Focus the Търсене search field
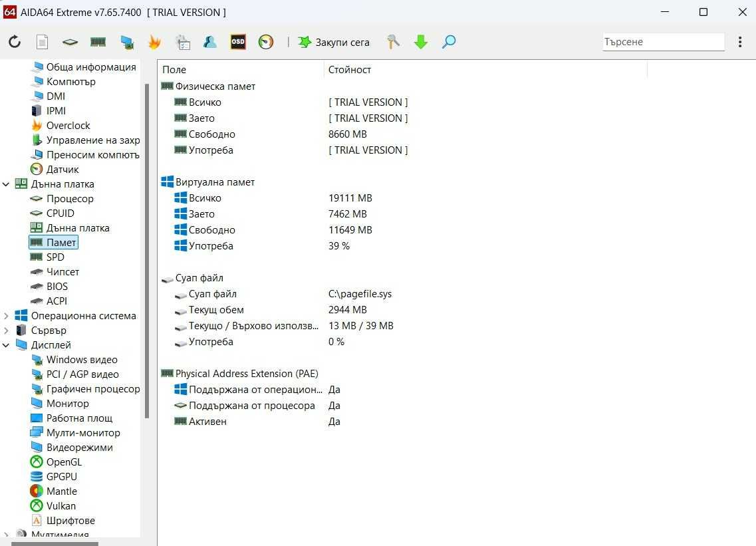Image resolution: width=756 pixels, height=546 pixels. pyautogui.click(x=664, y=42)
